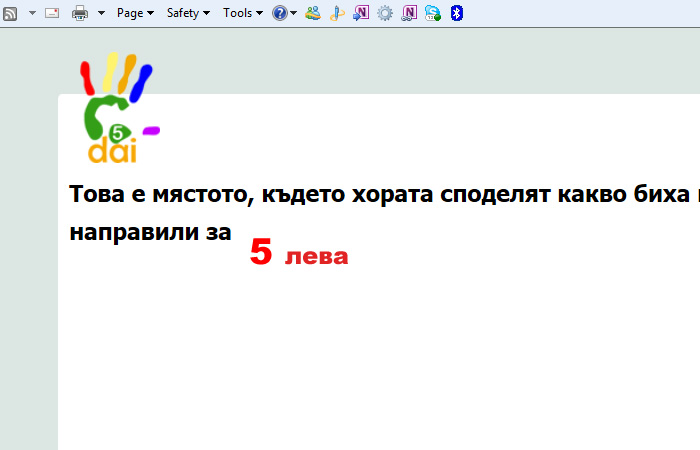Open the Safety menu
Image resolution: width=700 pixels, height=450 pixels.
pos(188,13)
